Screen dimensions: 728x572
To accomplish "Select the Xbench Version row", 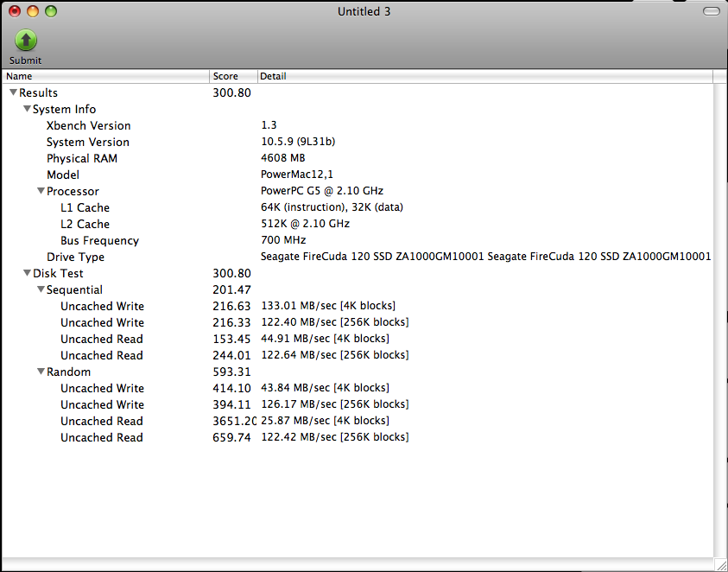I will point(358,125).
